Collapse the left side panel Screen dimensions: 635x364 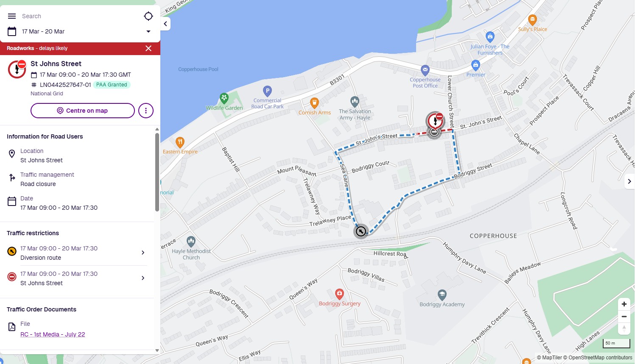pos(165,24)
